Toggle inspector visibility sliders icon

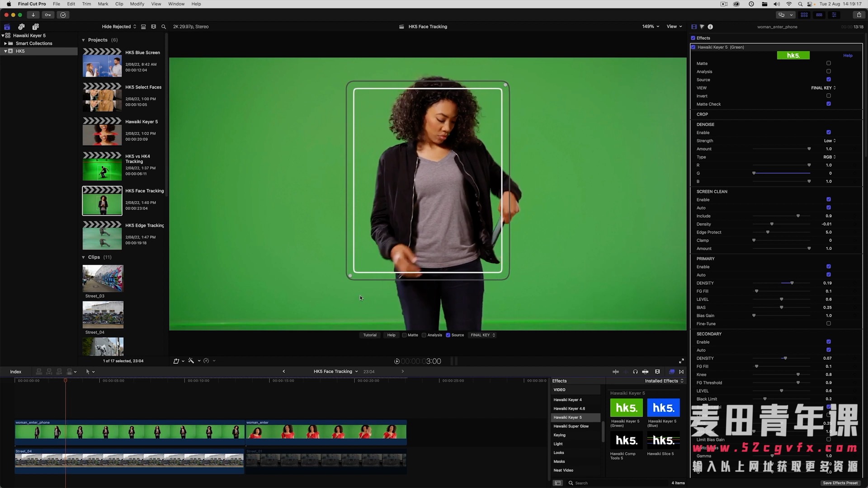pos(834,15)
